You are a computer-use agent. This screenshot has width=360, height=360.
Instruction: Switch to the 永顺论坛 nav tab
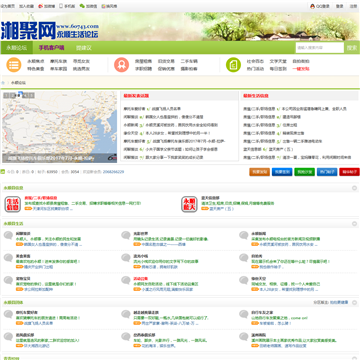coord(17,48)
